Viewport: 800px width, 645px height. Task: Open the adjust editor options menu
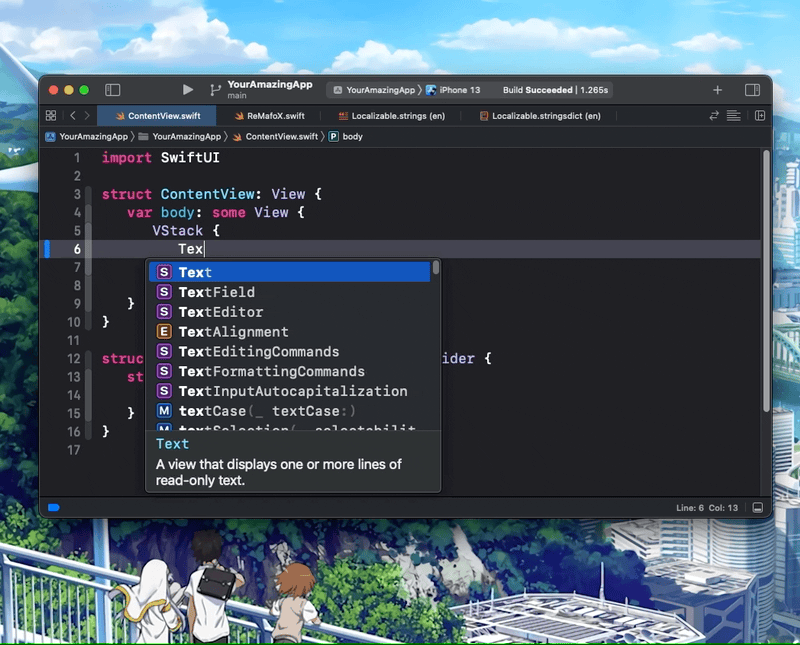[732, 116]
